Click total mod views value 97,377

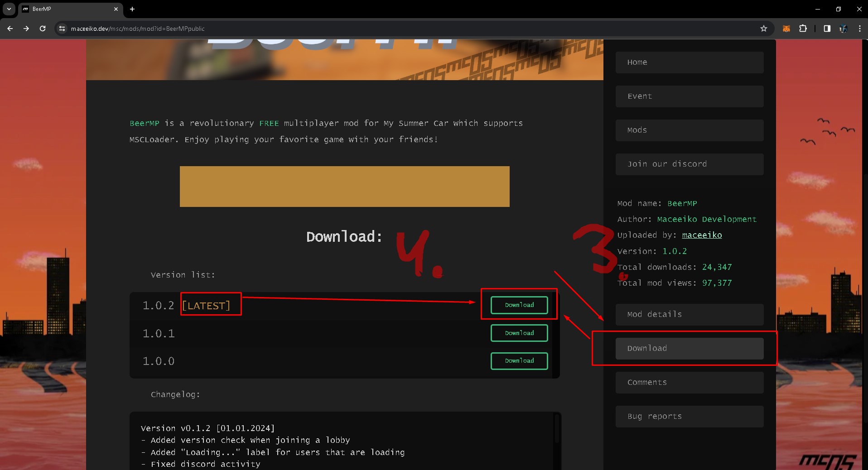(717, 283)
